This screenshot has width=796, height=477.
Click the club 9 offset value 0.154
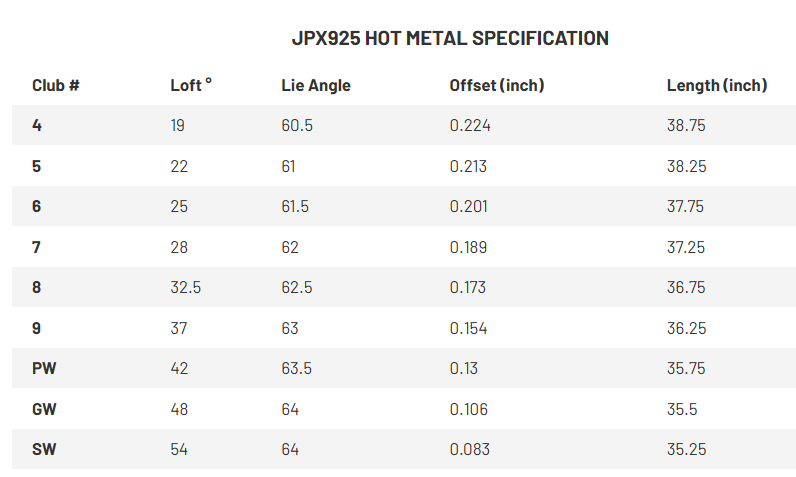[468, 328]
